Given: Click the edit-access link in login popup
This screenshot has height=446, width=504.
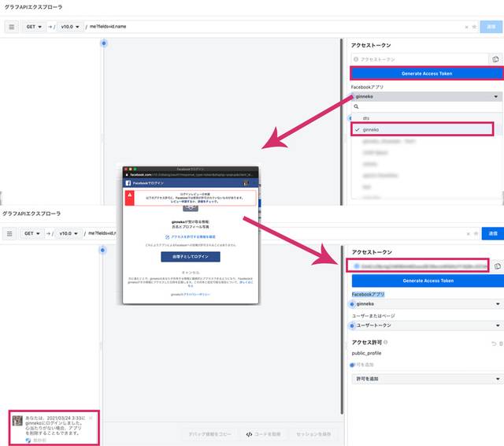Looking at the screenshot, I should [x=191, y=236].
